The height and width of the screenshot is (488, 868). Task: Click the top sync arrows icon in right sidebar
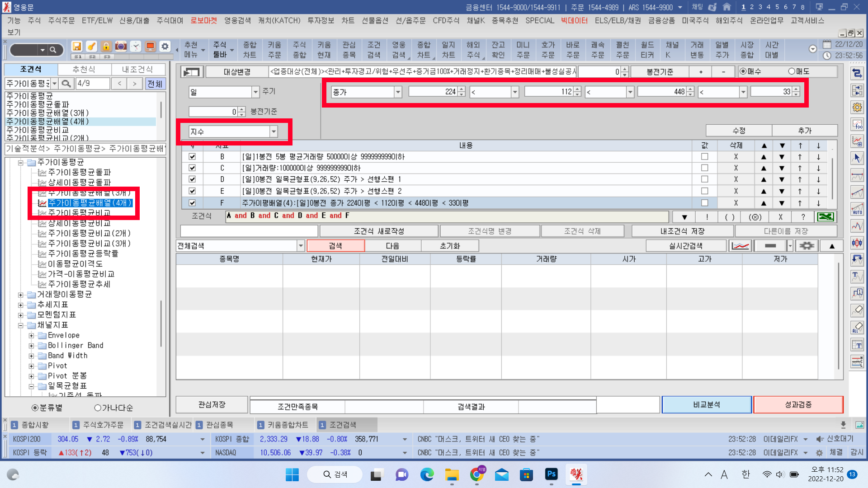point(857,74)
